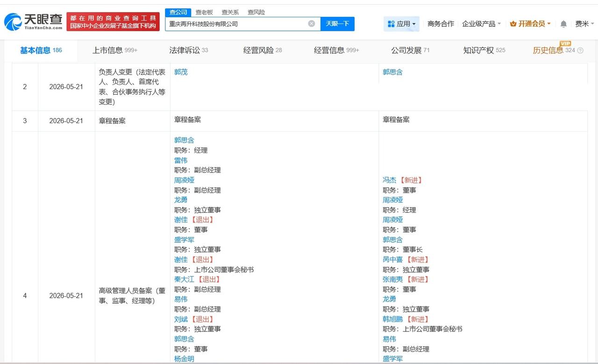This screenshot has width=598, height=364.
Task: Select the 2026-05-21 date in row 4
Action: 66,296
